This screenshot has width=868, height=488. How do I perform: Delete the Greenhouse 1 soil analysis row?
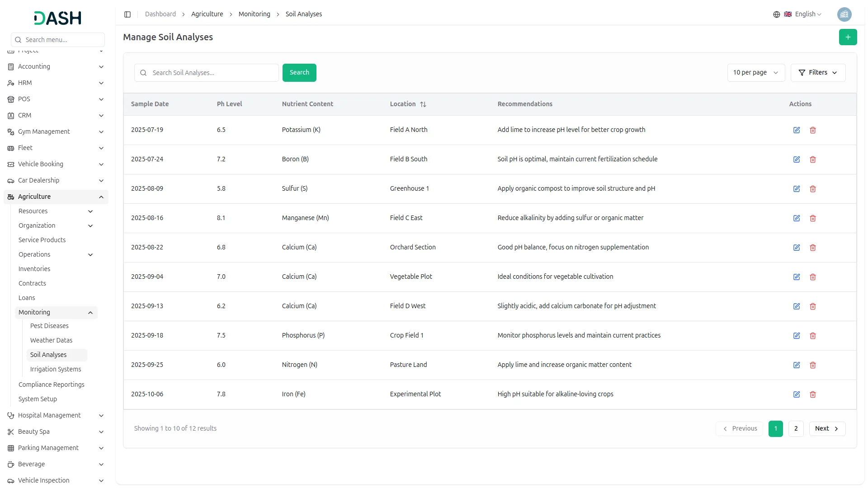(x=813, y=189)
